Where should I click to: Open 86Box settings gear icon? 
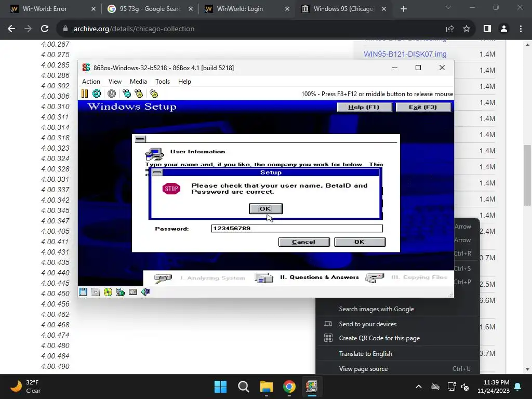coord(154,94)
